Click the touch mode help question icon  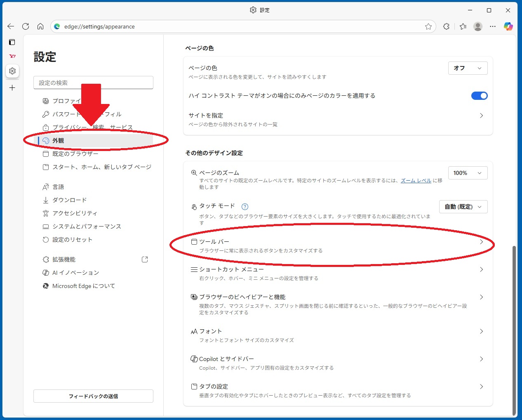pos(245,207)
